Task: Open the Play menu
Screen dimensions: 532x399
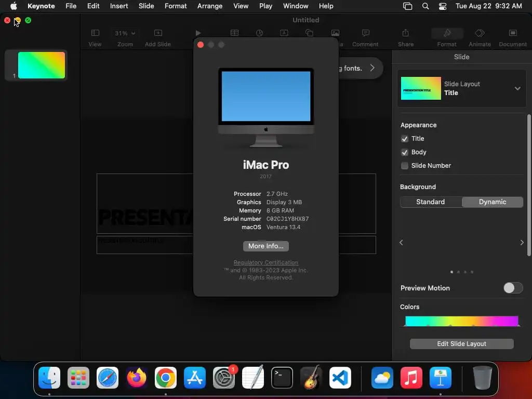Action: (x=265, y=6)
